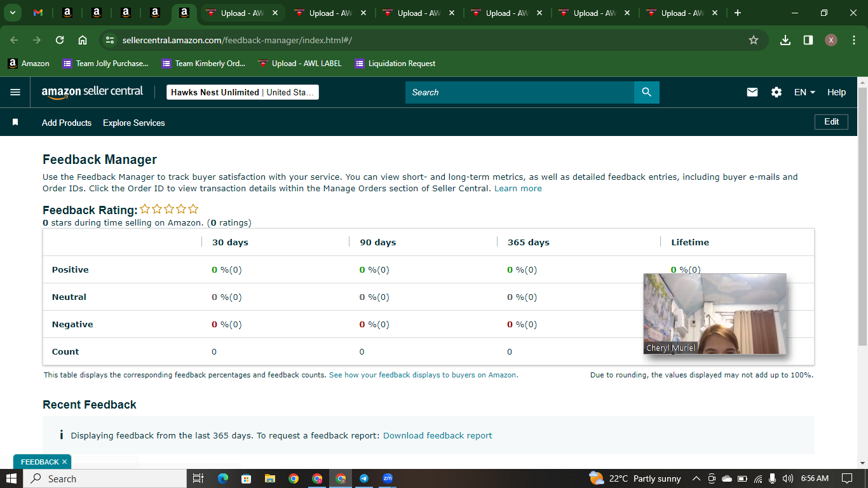Open File Explorer from the taskbar

(x=269, y=478)
